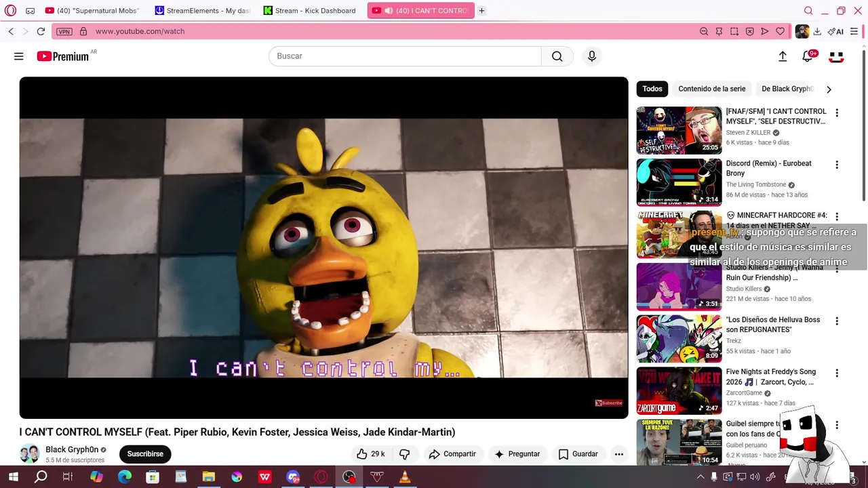Open the YouTube upload/create button
Viewport: 868px width, 488px height.
783,56
